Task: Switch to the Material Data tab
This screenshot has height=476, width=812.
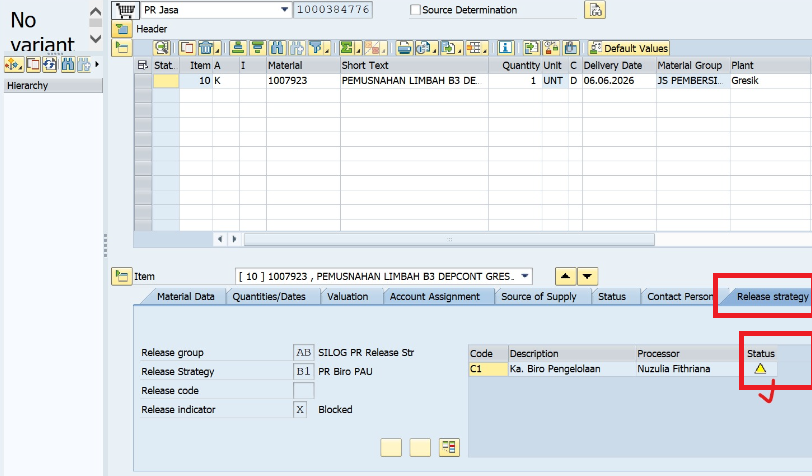Action: point(185,297)
